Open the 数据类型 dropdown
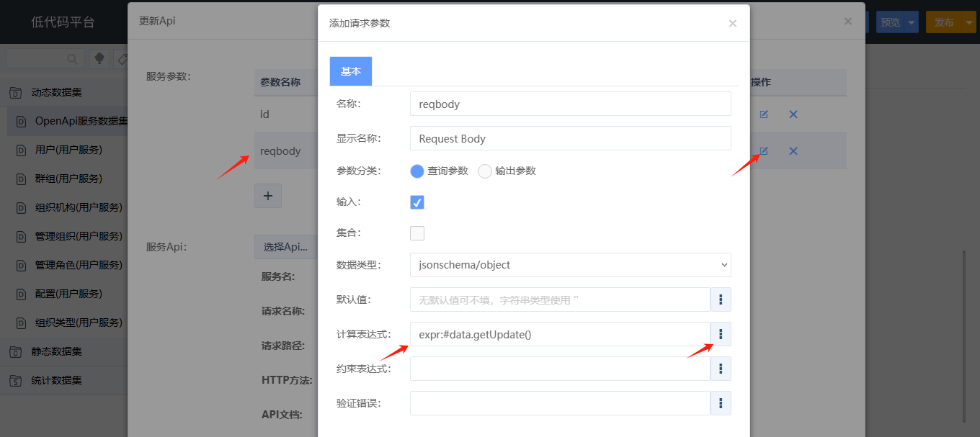 [x=571, y=265]
